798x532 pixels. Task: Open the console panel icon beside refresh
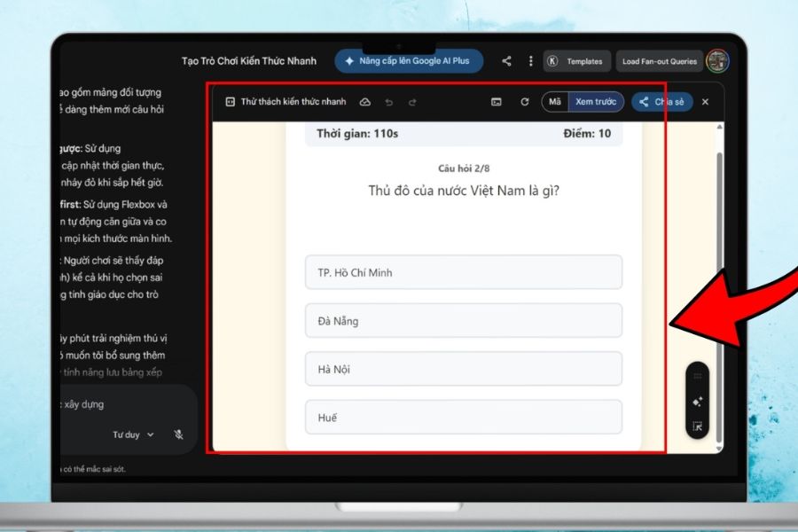497,102
